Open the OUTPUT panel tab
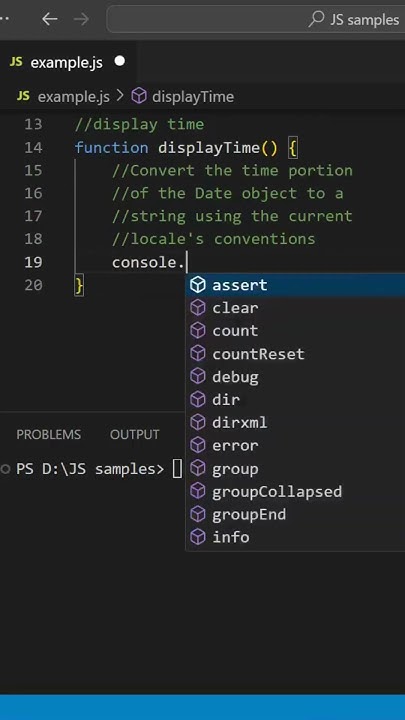This screenshot has height=720, width=405. click(x=135, y=434)
